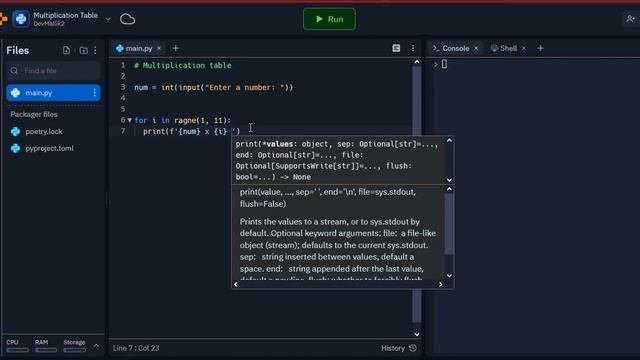640x360 pixels.
Task: Create a new file in Files
Action: point(66,50)
